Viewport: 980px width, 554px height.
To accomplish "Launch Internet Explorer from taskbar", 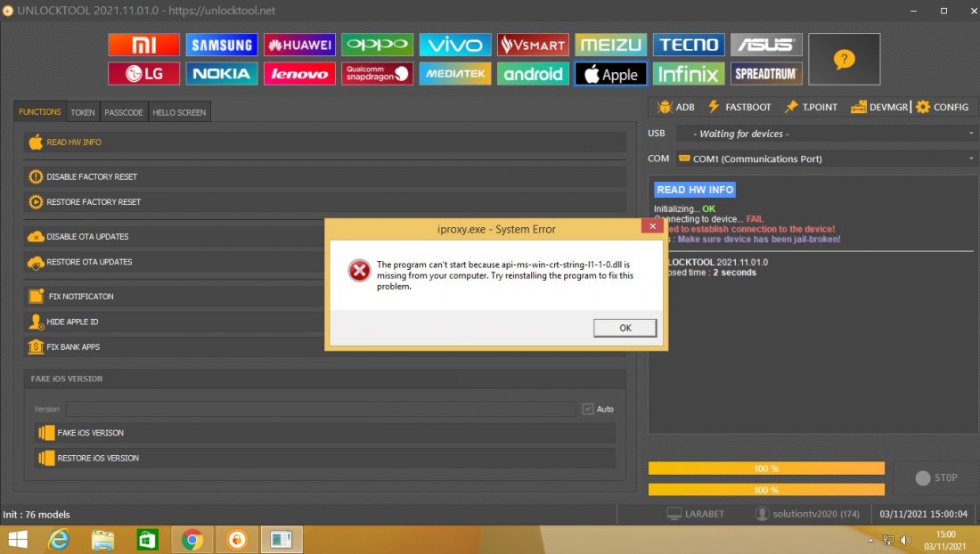I will point(59,540).
